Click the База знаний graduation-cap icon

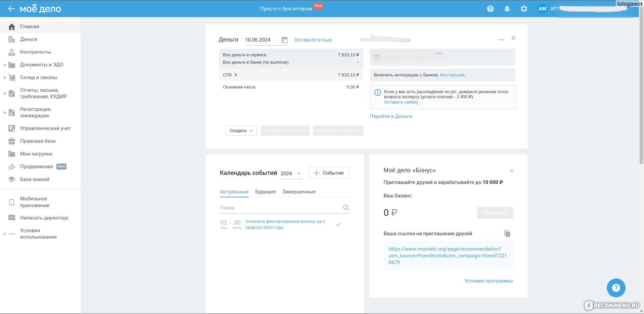(12, 179)
